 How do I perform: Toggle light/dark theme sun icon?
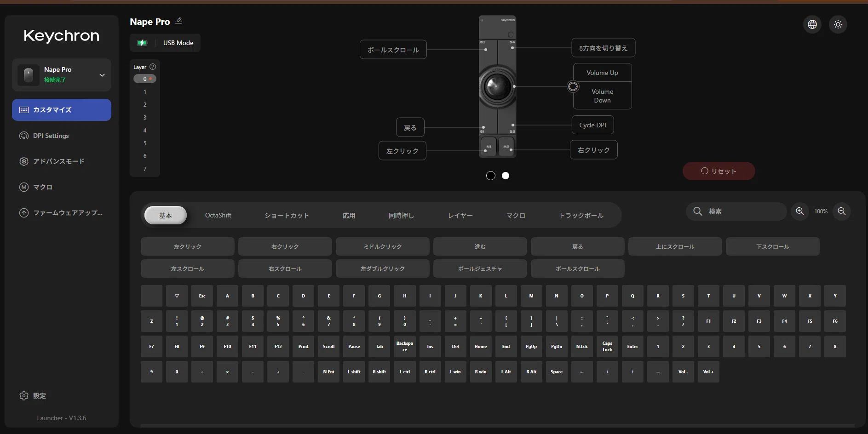838,24
